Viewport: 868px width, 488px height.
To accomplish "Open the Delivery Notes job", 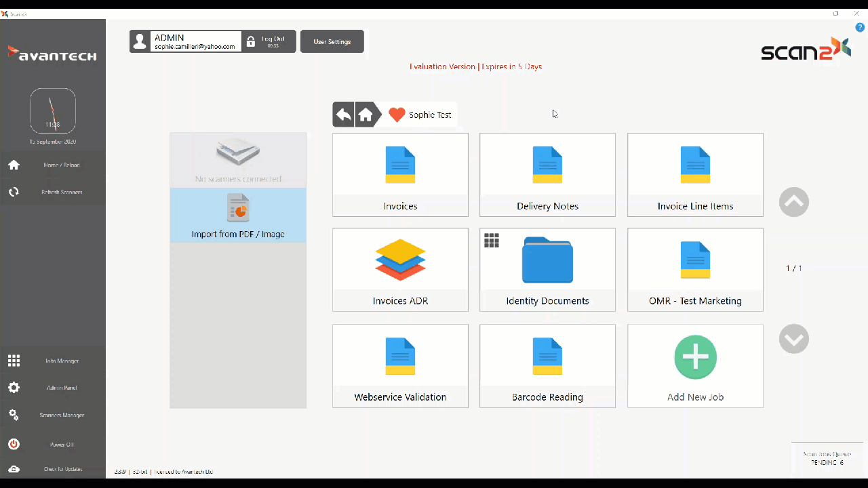I will (547, 175).
